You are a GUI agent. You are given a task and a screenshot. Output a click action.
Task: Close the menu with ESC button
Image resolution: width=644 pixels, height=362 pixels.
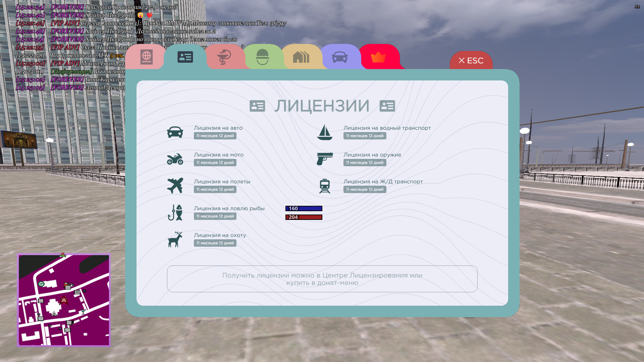pos(471,61)
